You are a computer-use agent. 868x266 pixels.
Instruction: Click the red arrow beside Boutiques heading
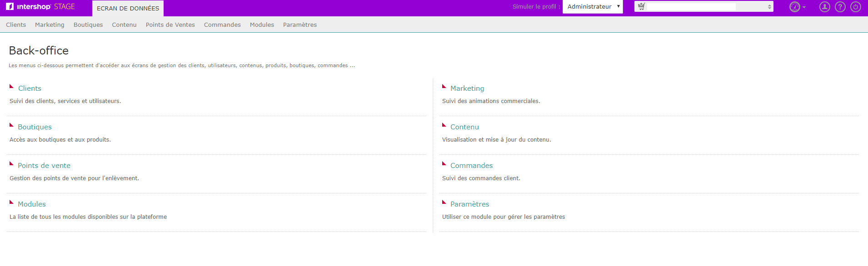click(11, 125)
